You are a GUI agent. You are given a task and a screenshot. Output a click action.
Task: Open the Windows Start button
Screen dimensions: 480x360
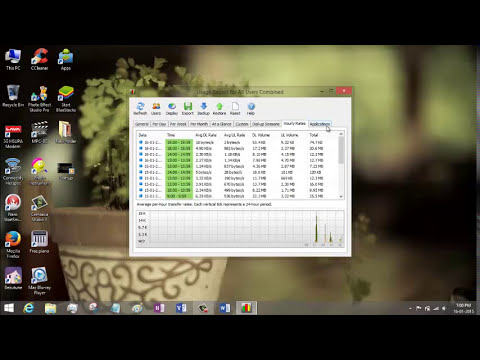point(9,308)
